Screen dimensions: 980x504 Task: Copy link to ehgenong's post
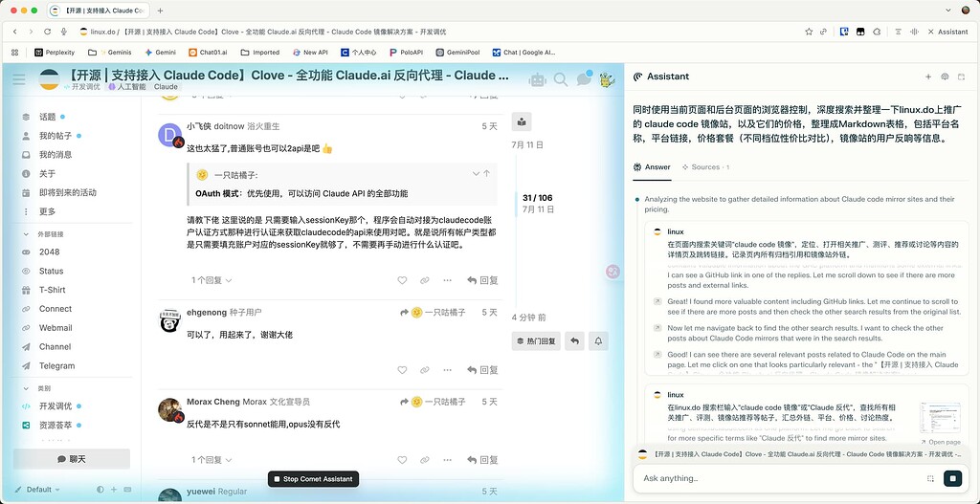425,370
